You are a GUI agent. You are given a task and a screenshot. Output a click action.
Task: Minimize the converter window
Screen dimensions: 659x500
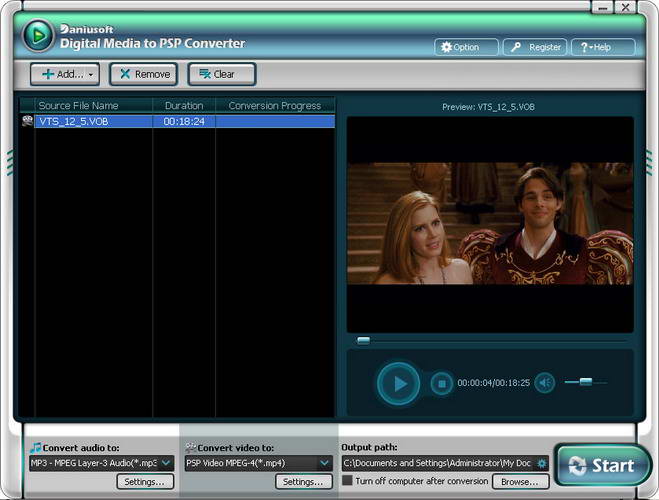[602, 7]
